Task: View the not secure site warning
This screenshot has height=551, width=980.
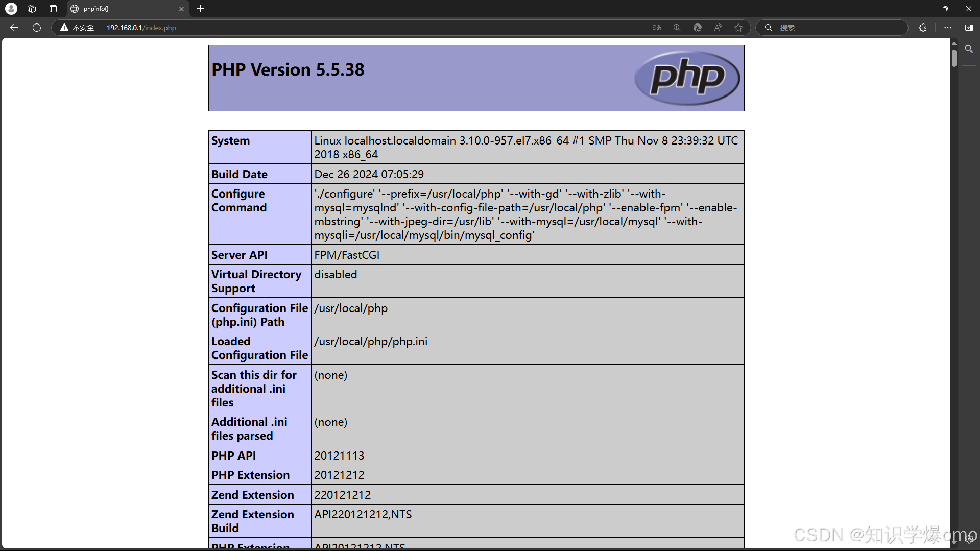Action: 77,28
